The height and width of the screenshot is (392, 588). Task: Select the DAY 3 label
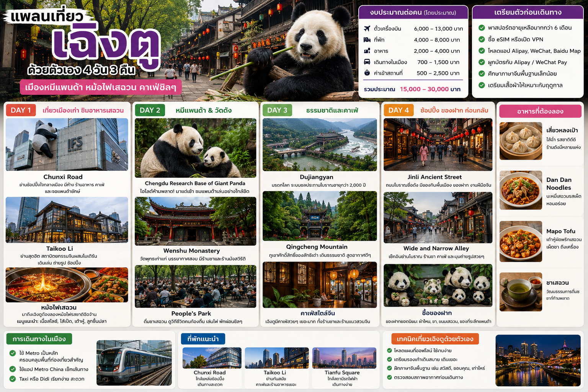pyautogui.click(x=277, y=110)
